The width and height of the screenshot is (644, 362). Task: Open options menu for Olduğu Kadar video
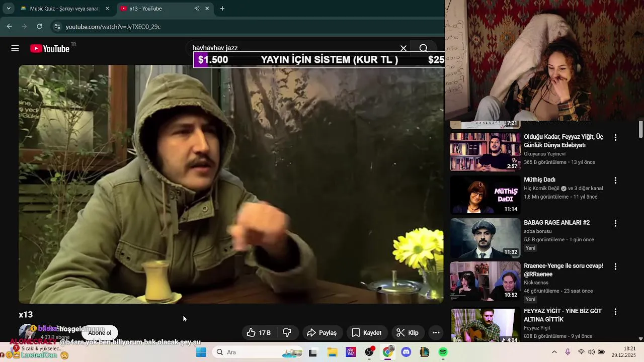pyautogui.click(x=615, y=137)
